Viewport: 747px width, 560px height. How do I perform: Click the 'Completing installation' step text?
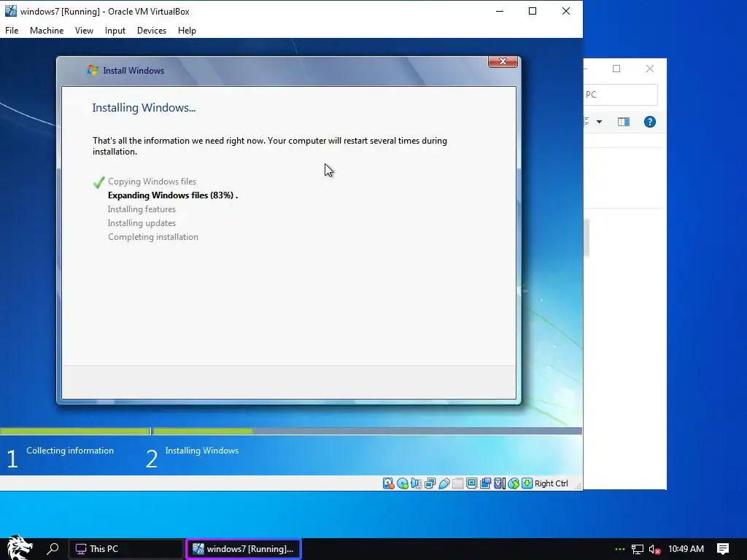point(153,237)
